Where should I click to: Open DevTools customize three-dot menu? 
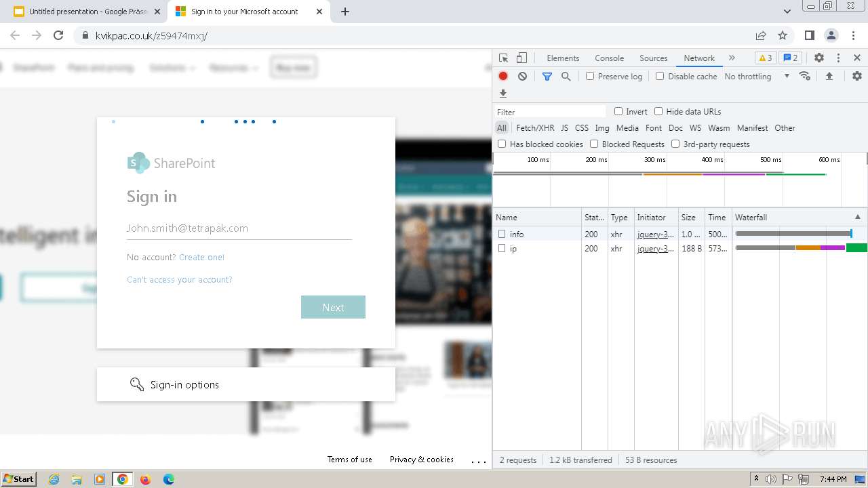point(838,58)
